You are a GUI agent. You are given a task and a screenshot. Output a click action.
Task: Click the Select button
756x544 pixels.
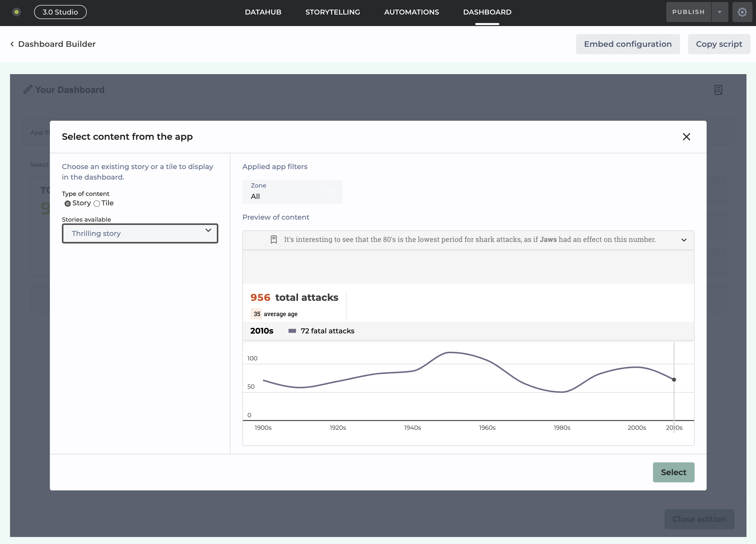tap(673, 472)
